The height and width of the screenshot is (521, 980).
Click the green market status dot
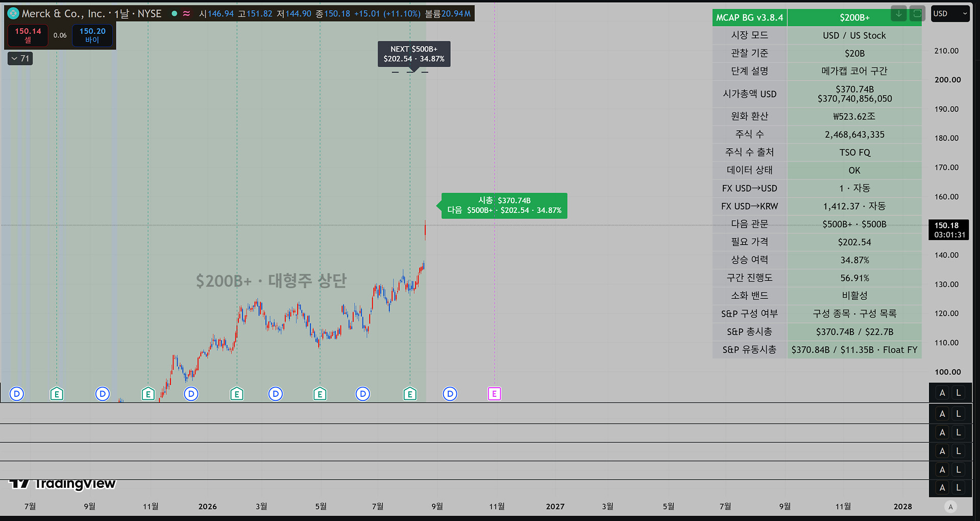tap(175, 14)
